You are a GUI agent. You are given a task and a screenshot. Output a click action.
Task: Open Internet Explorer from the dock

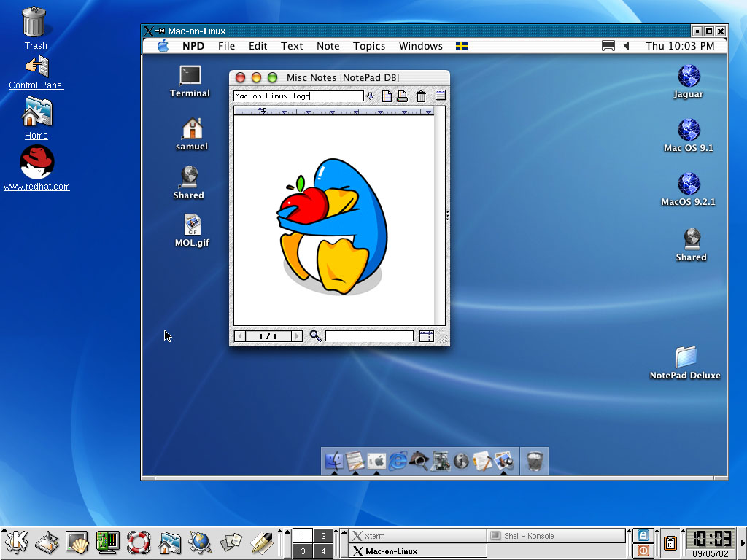(x=398, y=461)
